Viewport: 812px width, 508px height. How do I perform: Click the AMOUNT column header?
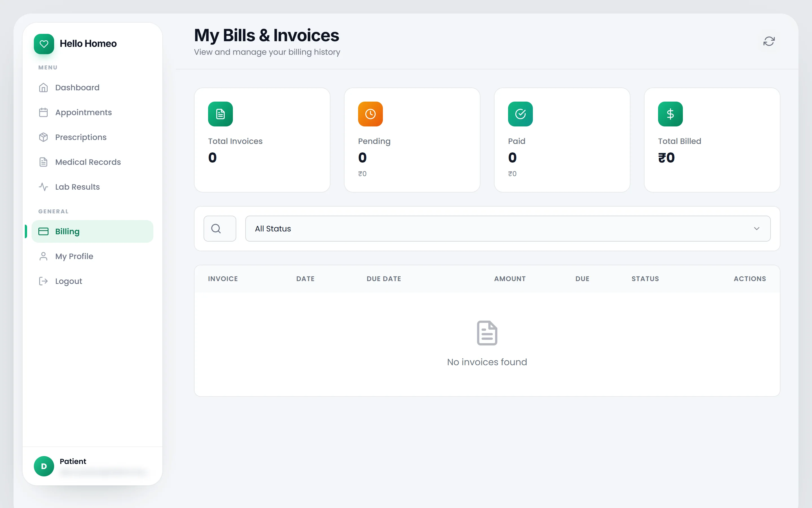(510, 279)
